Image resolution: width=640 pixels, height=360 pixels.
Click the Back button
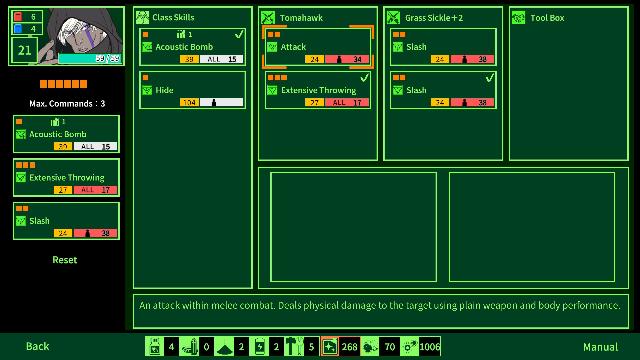click(x=38, y=346)
